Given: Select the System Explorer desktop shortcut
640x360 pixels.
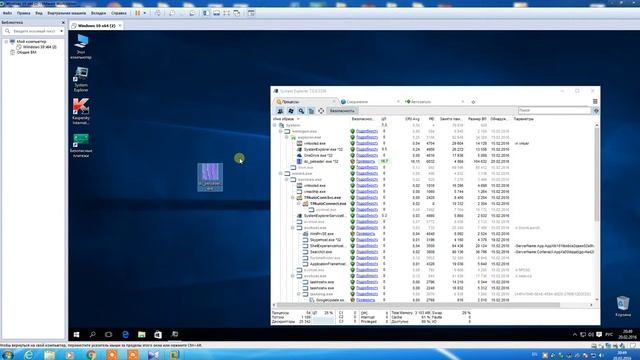Looking at the screenshot, I should click(81, 79).
